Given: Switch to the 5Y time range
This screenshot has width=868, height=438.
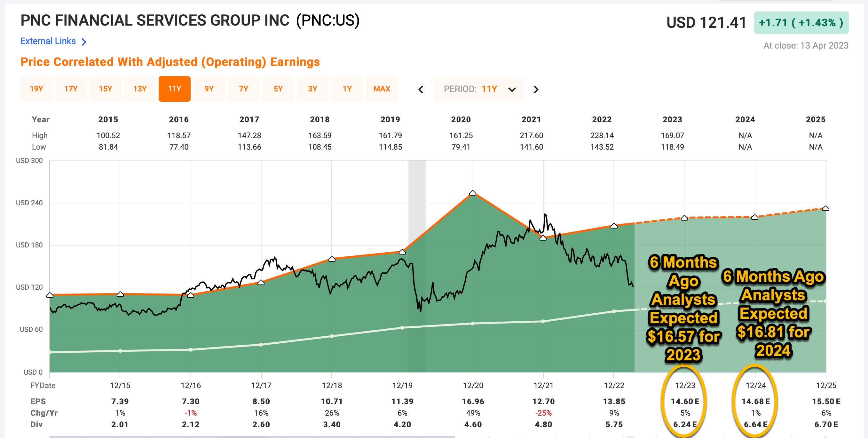Looking at the screenshot, I should click(278, 89).
